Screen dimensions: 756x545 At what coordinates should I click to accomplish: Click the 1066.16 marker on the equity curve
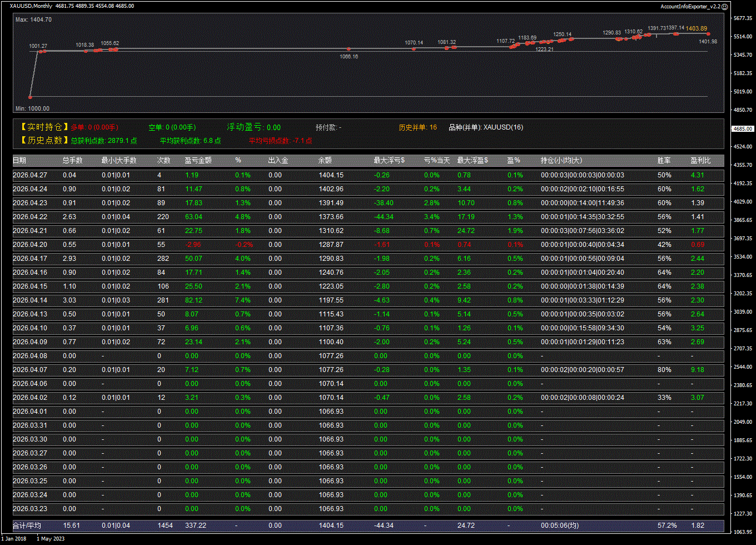click(x=349, y=49)
